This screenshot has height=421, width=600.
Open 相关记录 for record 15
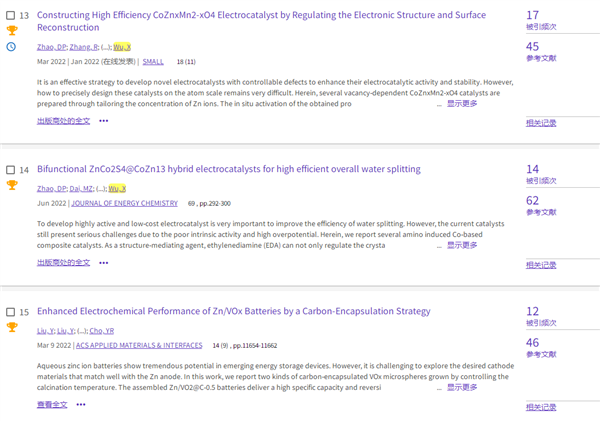pos(541,406)
